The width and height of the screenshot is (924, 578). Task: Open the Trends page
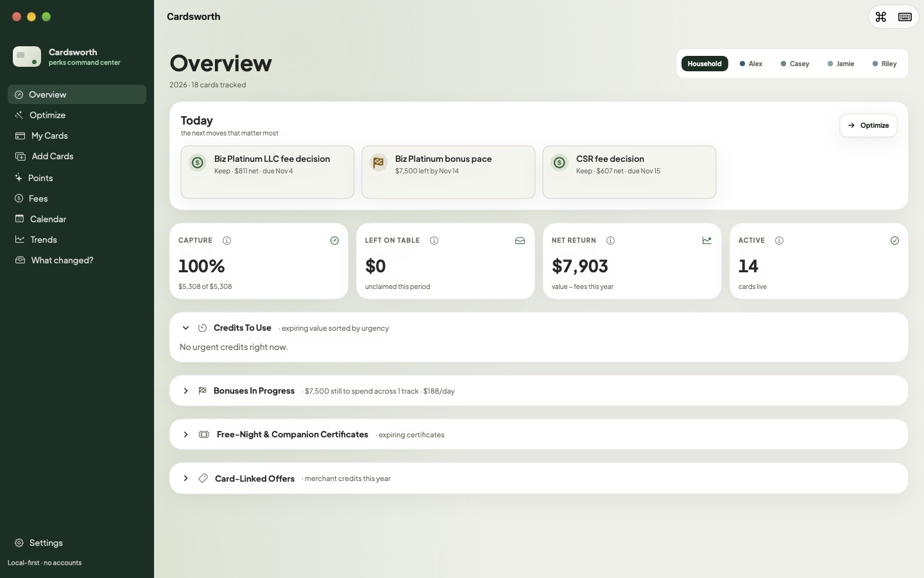click(x=77, y=240)
